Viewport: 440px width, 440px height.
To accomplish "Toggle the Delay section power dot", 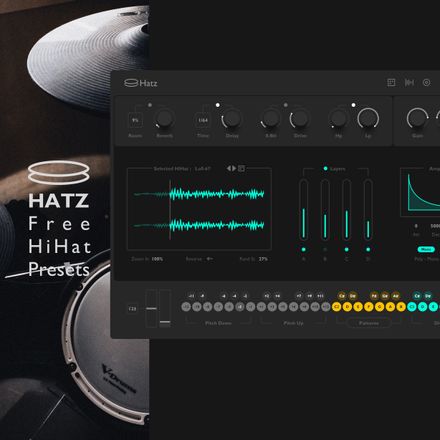I will [218, 105].
